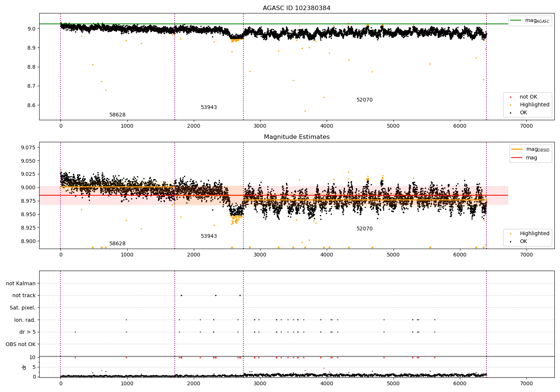Click 'OK' in the Magnitude Estimates legend
This screenshot has width=560, height=392.
click(523, 241)
